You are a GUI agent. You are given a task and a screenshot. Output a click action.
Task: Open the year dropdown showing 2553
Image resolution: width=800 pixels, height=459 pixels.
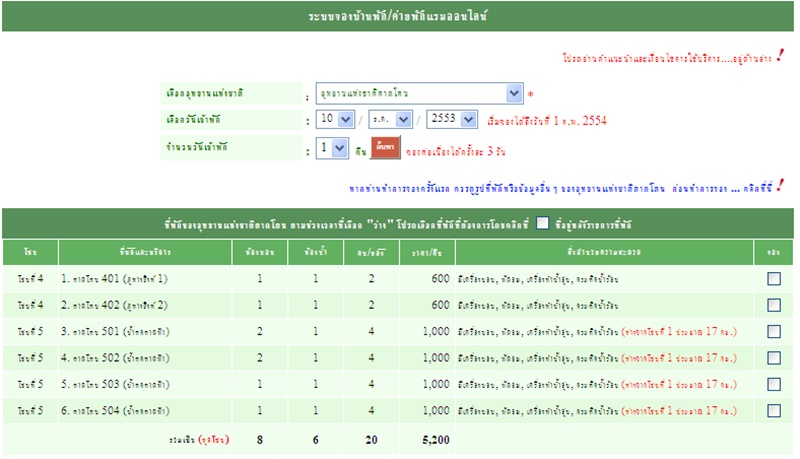(x=452, y=120)
